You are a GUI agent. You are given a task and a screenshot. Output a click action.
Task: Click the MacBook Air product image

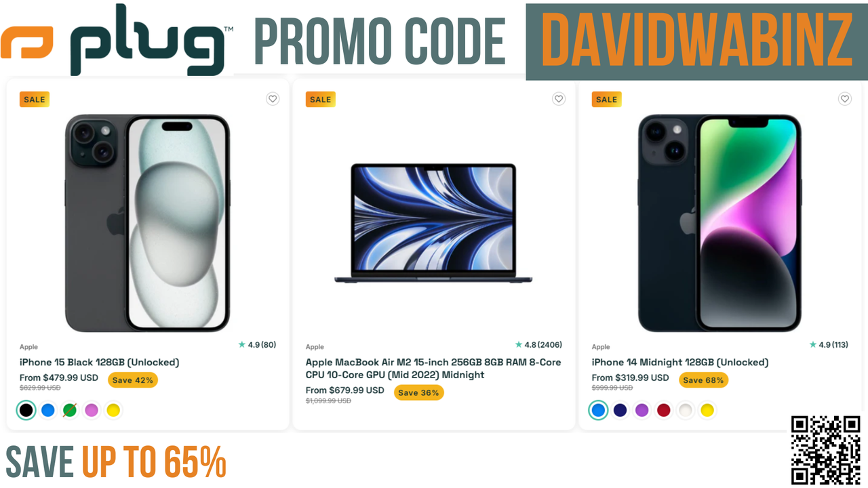(433, 223)
